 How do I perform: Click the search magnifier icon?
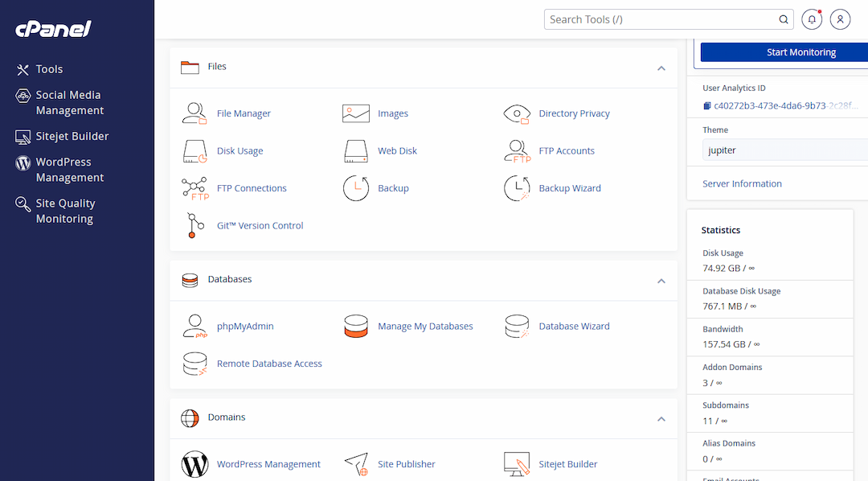784,19
